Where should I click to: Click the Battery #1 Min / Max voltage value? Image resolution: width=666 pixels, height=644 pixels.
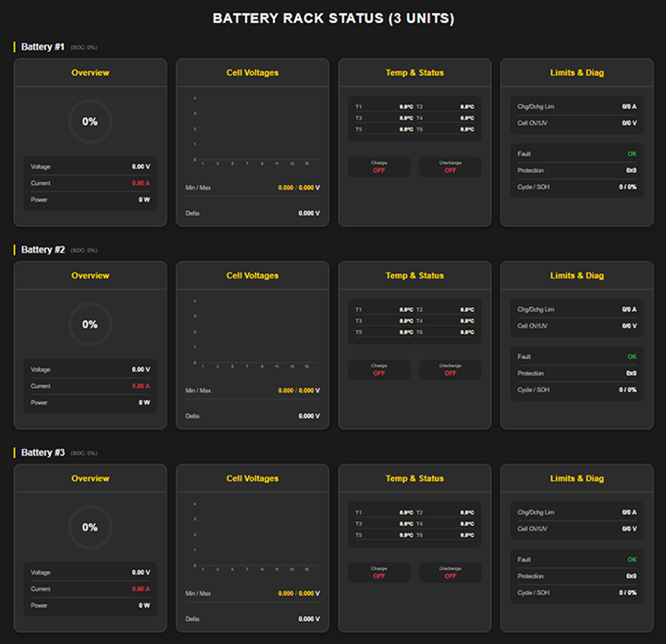298,187
